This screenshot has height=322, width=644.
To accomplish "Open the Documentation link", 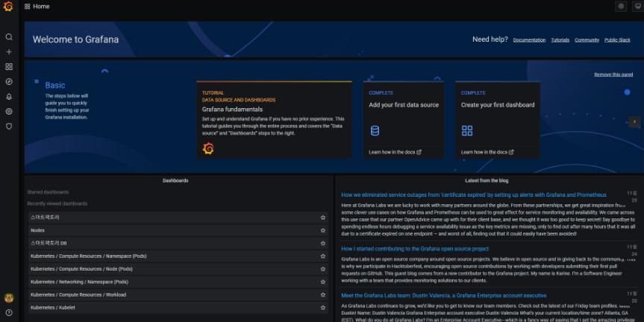I will click(x=529, y=40).
